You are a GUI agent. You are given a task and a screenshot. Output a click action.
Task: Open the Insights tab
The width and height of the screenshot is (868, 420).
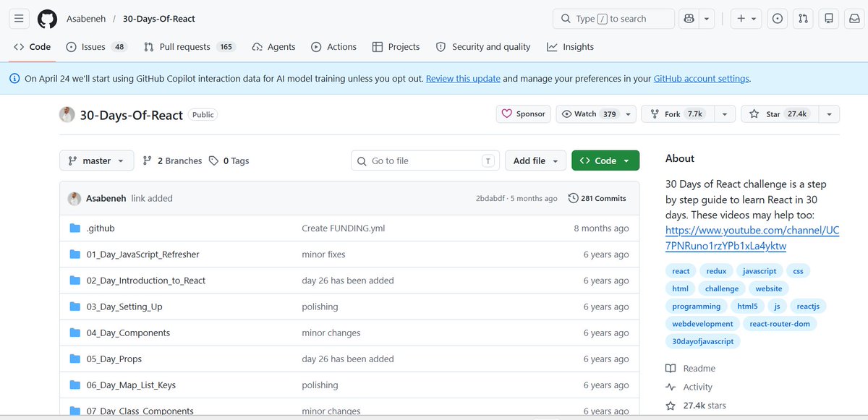coord(570,47)
